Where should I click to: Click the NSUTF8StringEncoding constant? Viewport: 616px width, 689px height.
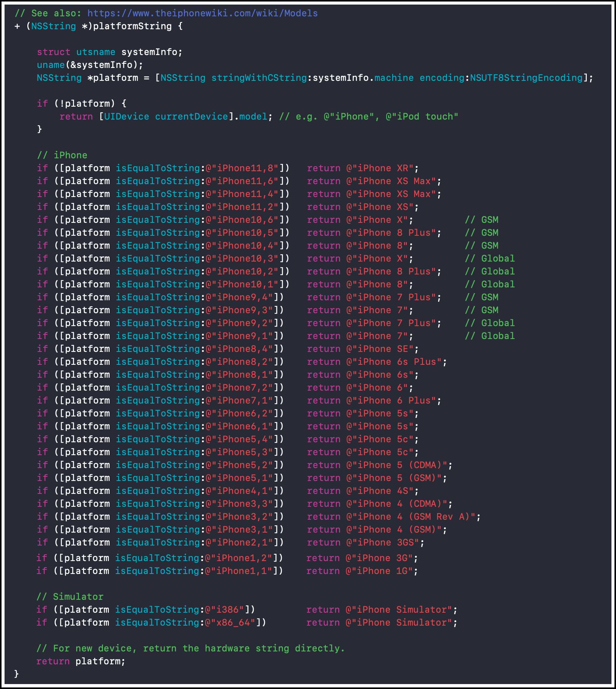click(526, 78)
